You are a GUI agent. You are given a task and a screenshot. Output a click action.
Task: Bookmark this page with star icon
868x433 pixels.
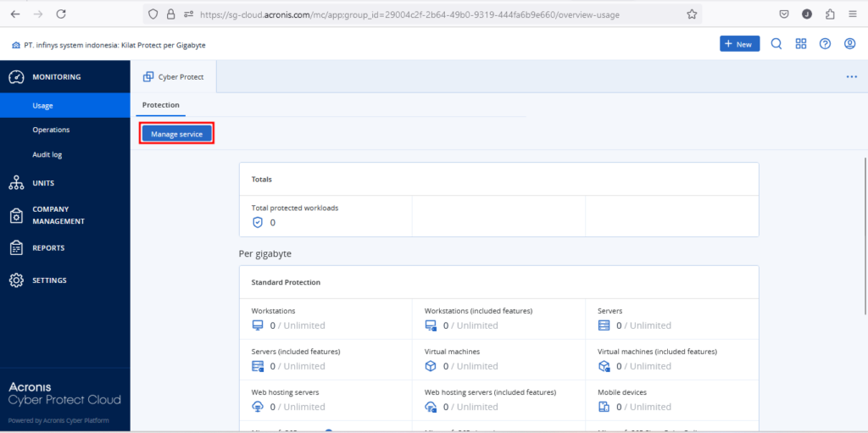click(692, 14)
